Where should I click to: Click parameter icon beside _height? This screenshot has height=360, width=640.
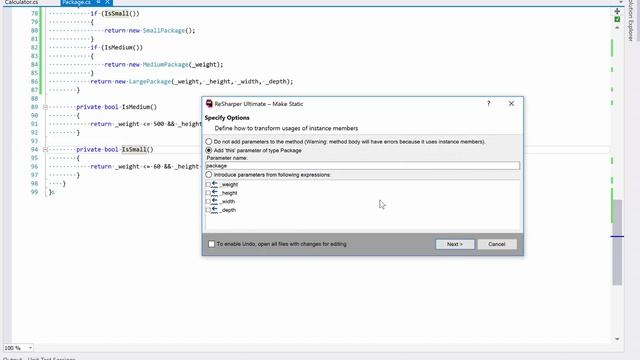pyautogui.click(x=215, y=193)
